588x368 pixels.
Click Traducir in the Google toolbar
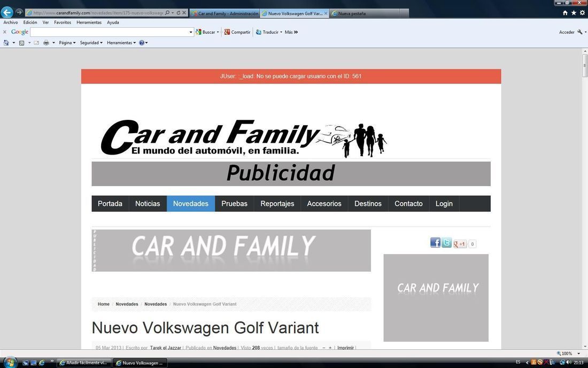[267, 32]
